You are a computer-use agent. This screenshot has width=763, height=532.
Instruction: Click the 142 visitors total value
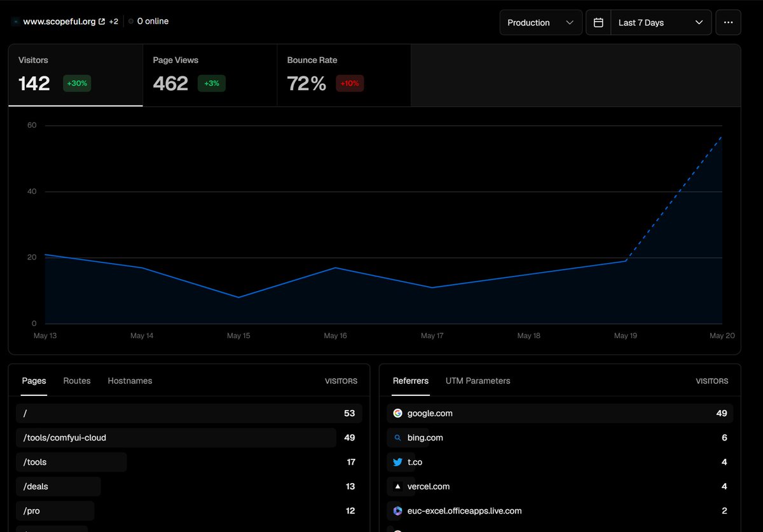pyautogui.click(x=34, y=83)
